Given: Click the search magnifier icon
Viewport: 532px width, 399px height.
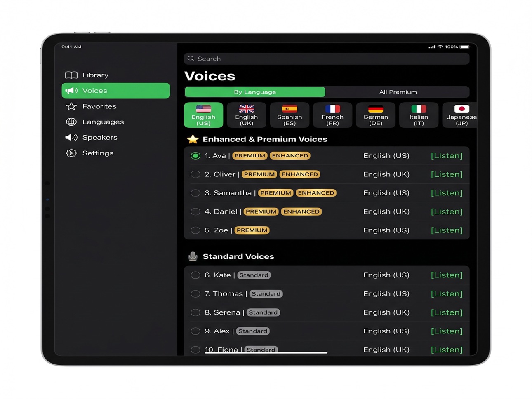Looking at the screenshot, I should pos(191,59).
